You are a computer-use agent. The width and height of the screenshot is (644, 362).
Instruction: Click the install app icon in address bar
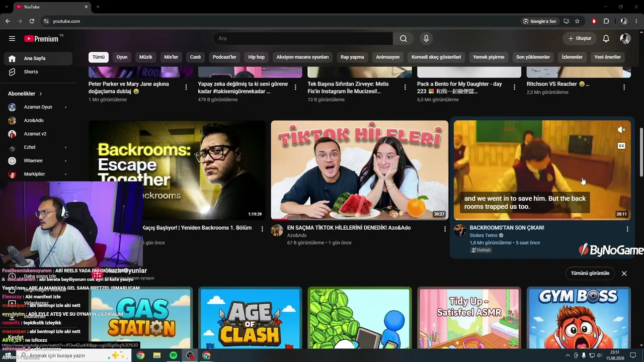pos(567,21)
